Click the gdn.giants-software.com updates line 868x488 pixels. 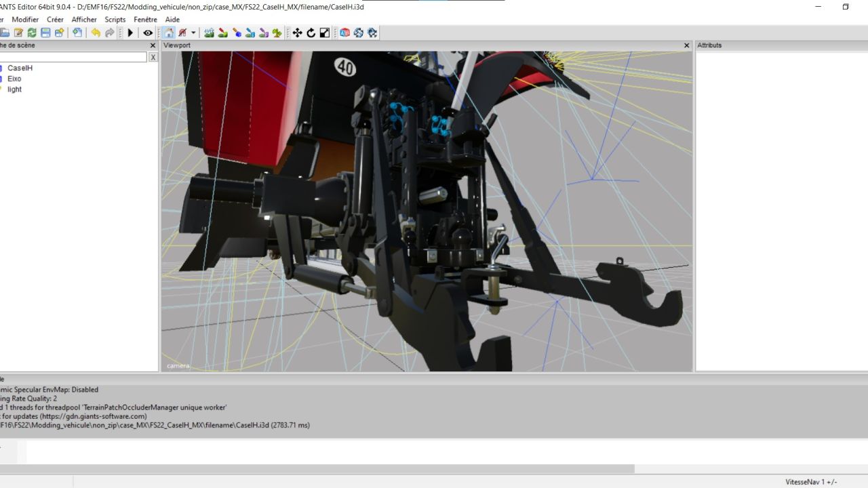click(x=73, y=416)
